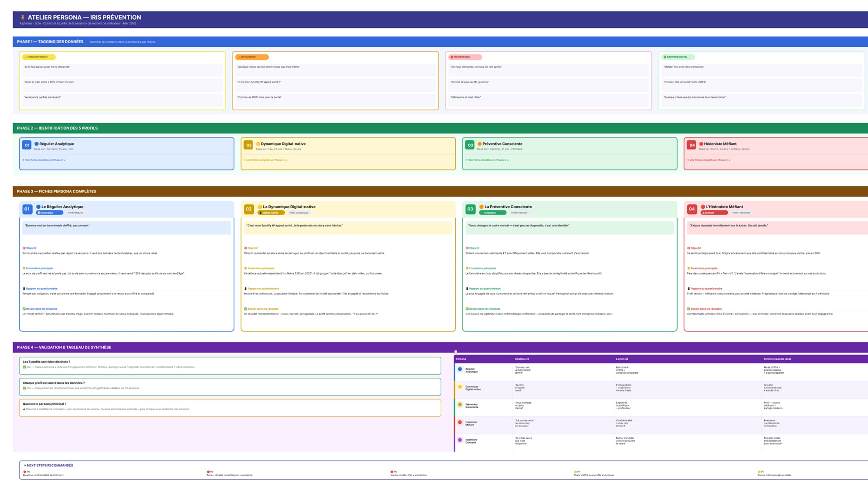The image size is (868, 488).
Task: Select the yellow COMPORTEMENT tag pill
Action: click(39, 57)
